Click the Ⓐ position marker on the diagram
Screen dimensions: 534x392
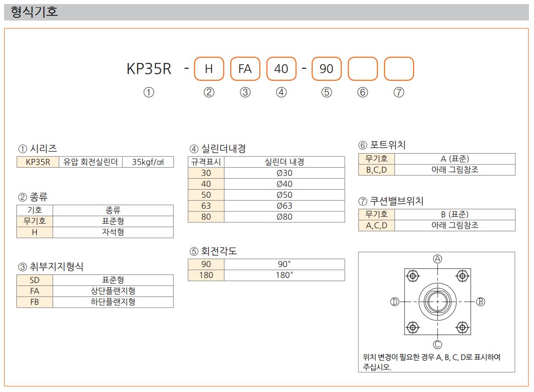click(x=438, y=259)
